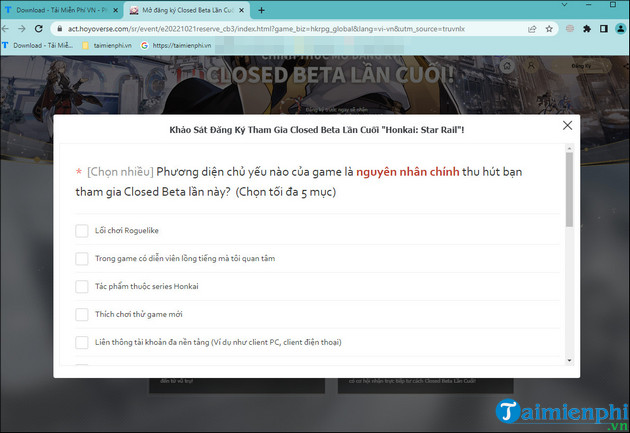Close the survey dialog with X
Image resolution: width=630 pixels, height=433 pixels.
click(x=567, y=125)
